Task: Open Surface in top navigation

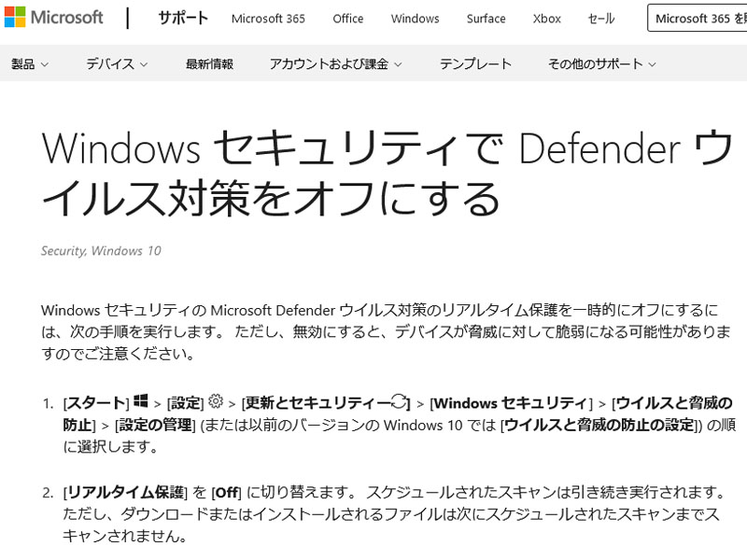Action: 486,19
